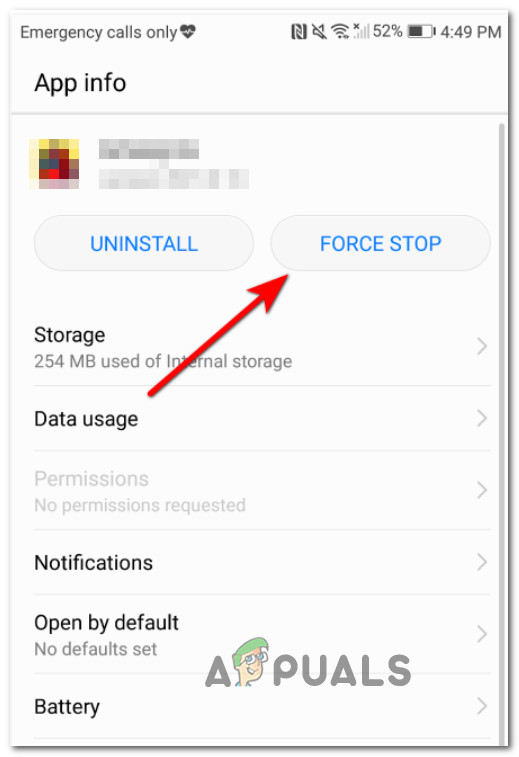Image resolution: width=519 pixels, height=757 pixels.
Task: Tap the battery indicator icon
Action: click(x=421, y=32)
